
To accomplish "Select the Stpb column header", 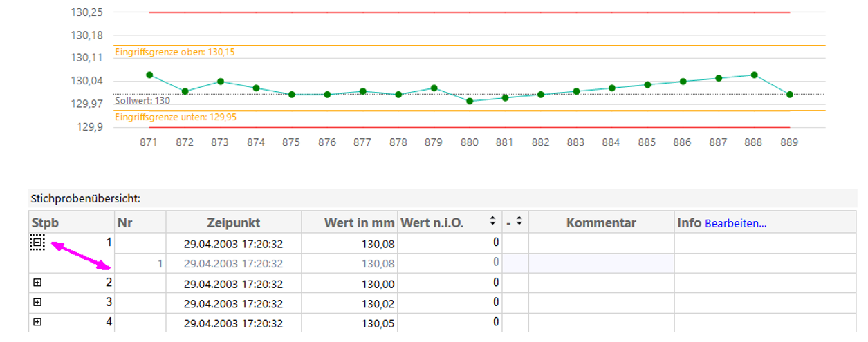I will pos(71,222).
